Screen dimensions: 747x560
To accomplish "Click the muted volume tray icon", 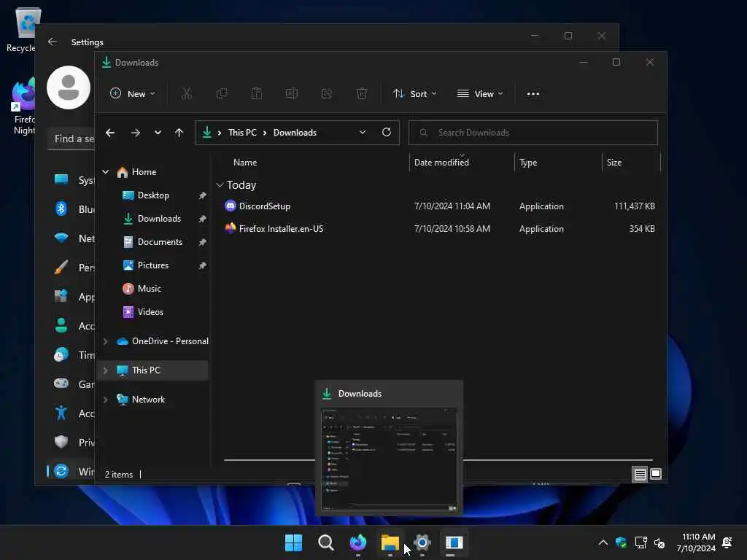I will tap(659, 542).
